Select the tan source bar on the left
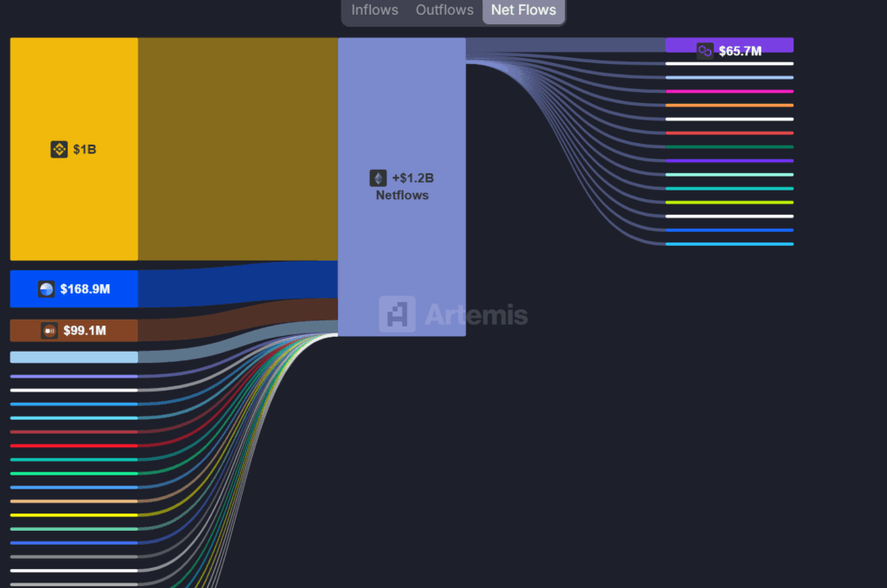 tap(74, 501)
